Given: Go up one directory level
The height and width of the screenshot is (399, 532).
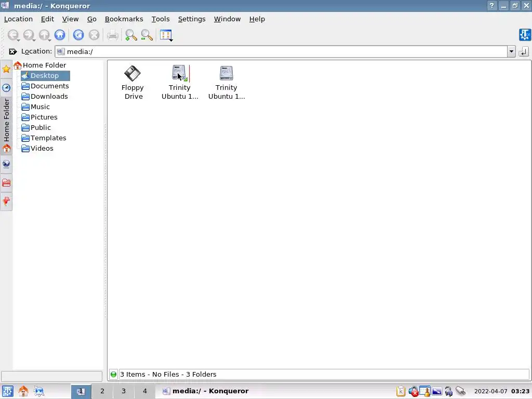Looking at the screenshot, I should (x=44, y=35).
